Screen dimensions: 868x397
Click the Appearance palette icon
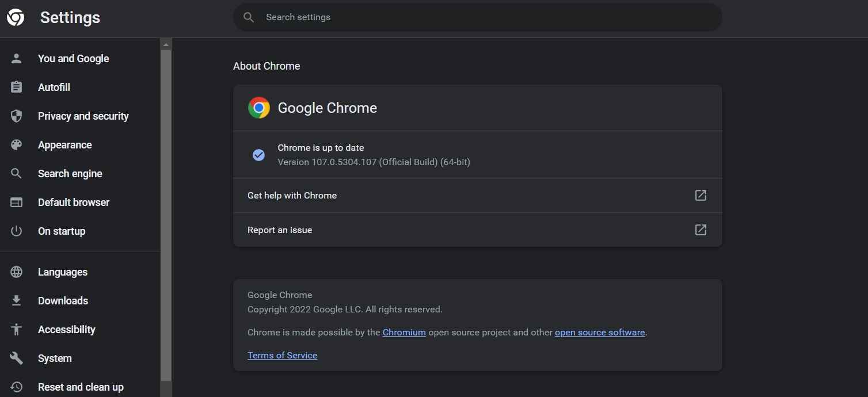click(16, 144)
